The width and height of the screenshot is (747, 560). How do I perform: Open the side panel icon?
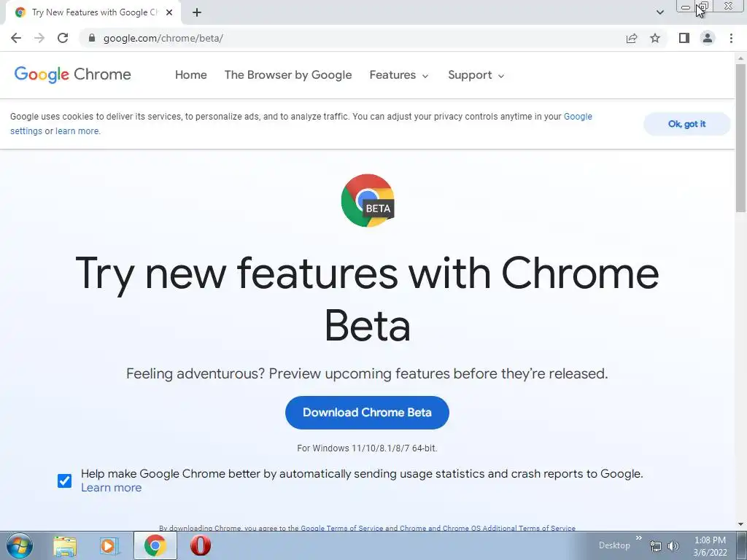click(x=684, y=38)
